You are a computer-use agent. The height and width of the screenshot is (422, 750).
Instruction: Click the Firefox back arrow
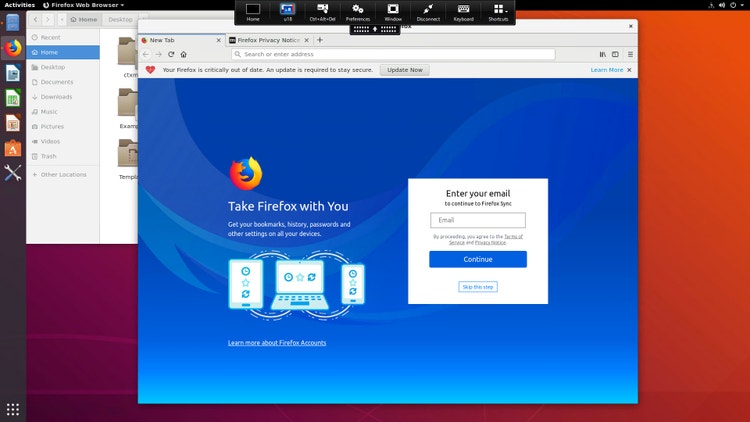pos(146,54)
